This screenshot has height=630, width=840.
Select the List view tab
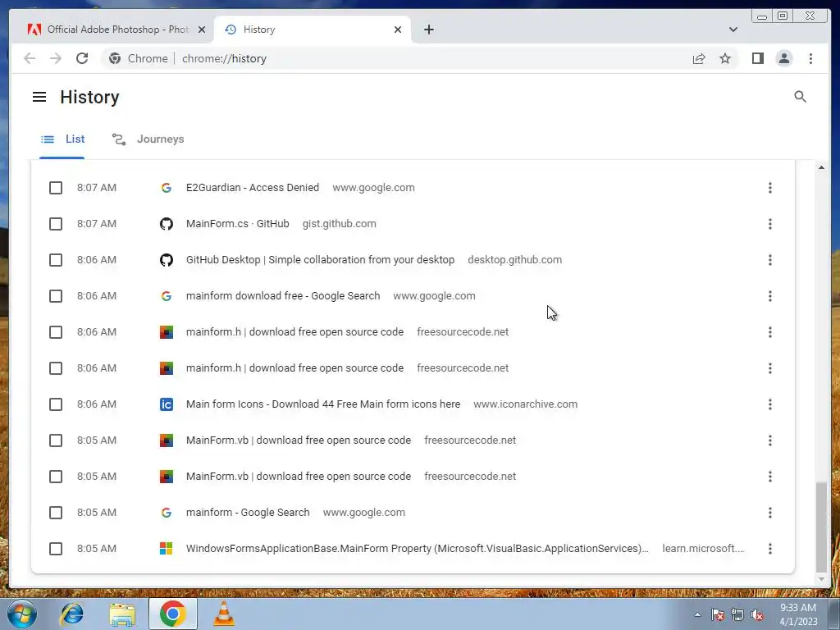tap(62, 139)
